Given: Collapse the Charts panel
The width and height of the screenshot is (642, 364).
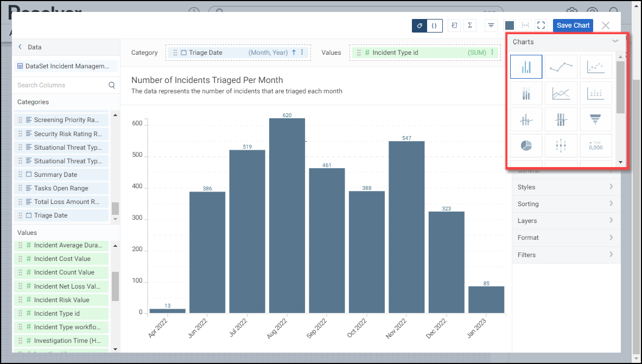Looking at the screenshot, I should pyautogui.click(x=615, y=42).
